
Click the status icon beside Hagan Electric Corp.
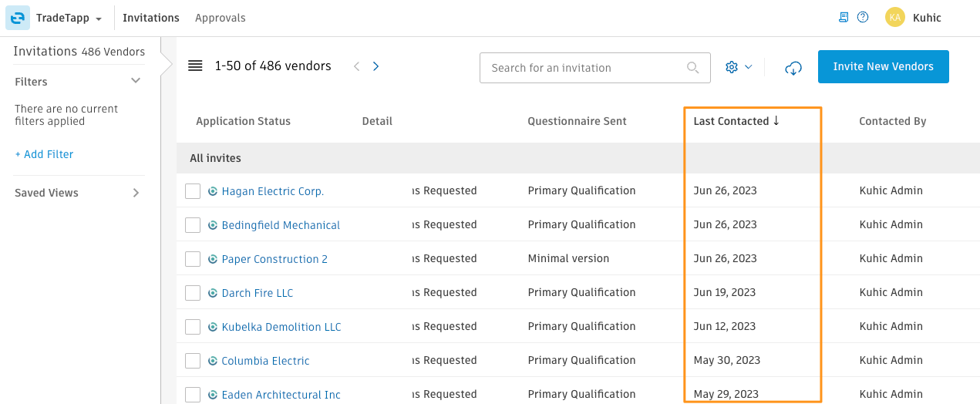pos(213,191)
